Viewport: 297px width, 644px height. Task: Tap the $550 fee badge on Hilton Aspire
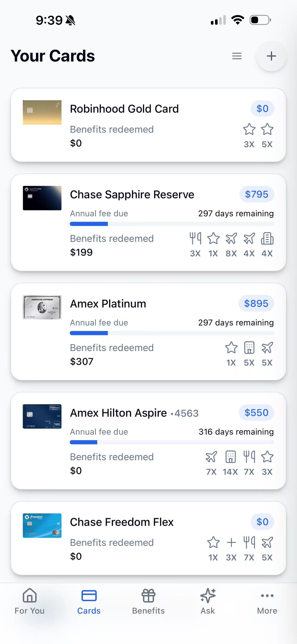pos(256,413)
